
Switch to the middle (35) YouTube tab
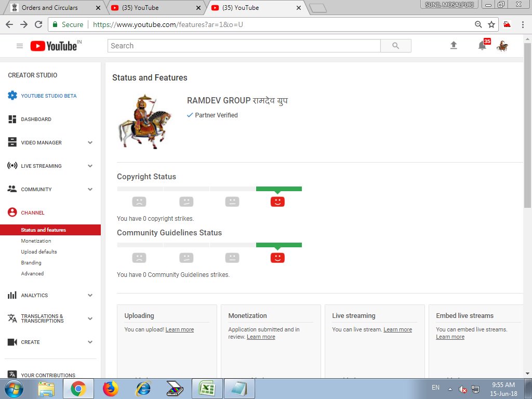[156, 7]
